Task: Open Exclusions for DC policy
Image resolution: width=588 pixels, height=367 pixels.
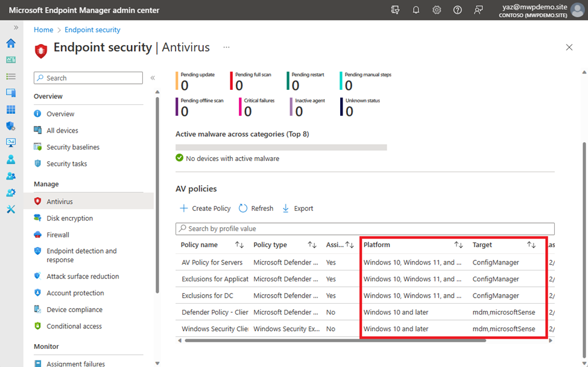Action: click(x=207, y=295)
